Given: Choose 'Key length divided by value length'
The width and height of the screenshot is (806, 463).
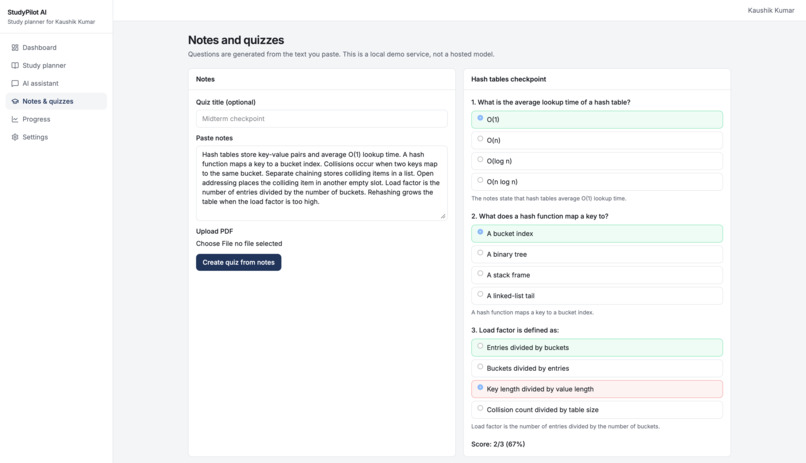Looking at the screenshot, I should point(597,389).
